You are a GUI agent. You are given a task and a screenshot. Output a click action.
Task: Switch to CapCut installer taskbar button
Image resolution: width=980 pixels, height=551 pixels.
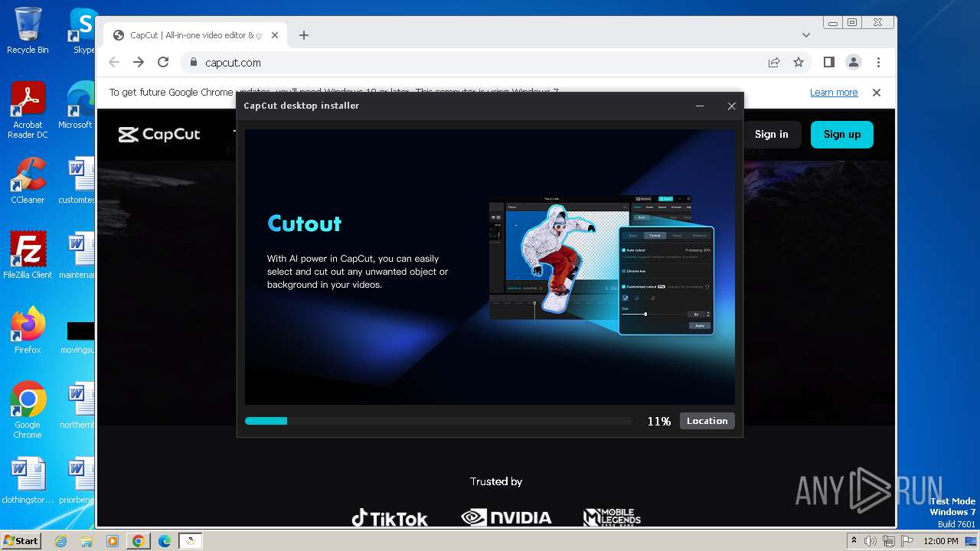191,541
